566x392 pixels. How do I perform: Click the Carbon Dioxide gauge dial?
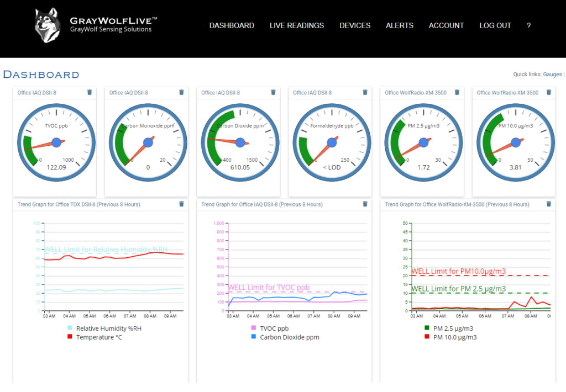(x=240, y=142)
